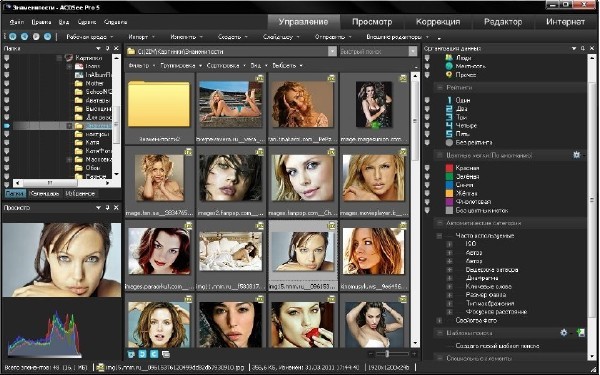The height and width of the screenshot is (375, 600).
Task: Switch to the Просмотр mode tab
Action: pos(372,22)
